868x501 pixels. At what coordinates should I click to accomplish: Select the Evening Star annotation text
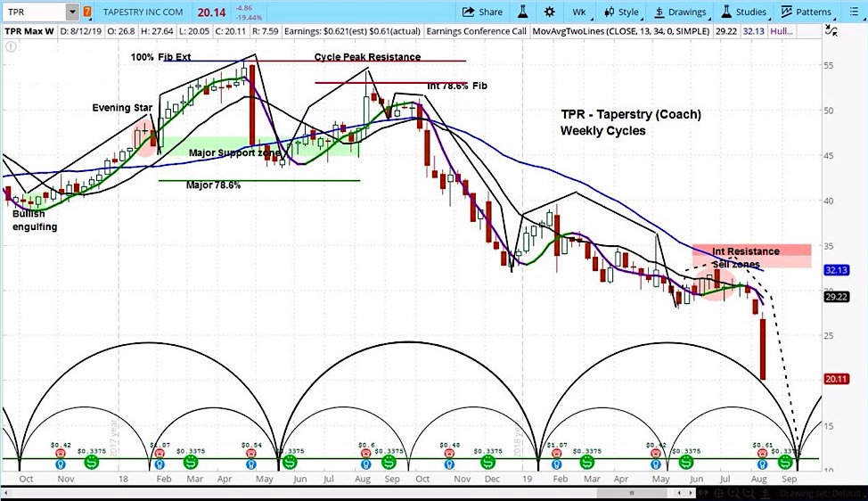[122, 108]
